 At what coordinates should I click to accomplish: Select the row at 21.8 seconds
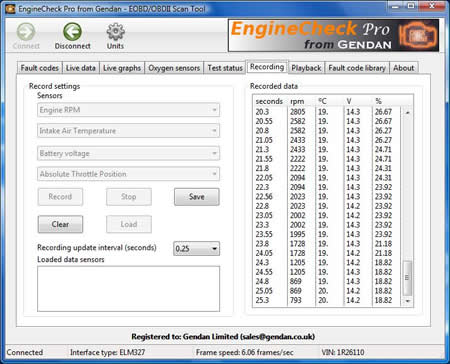327,168
